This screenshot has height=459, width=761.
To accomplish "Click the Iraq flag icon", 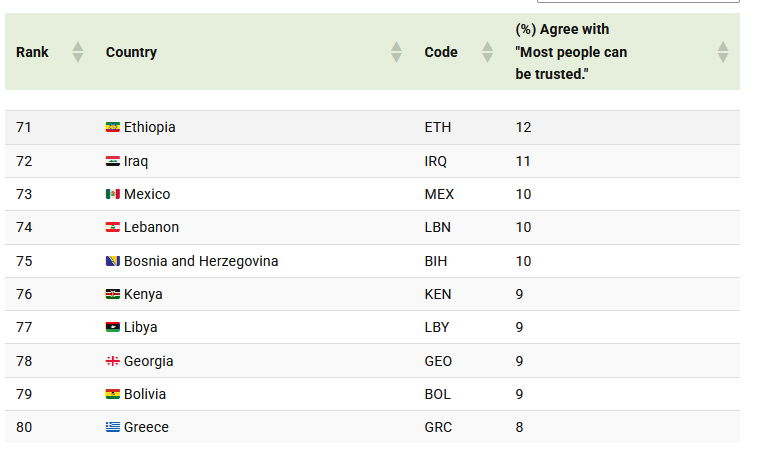I will [x=112, y=161].
